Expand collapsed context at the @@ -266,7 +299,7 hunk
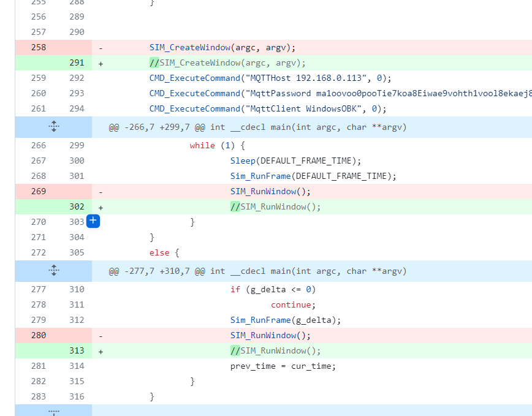 pos(53,127)
